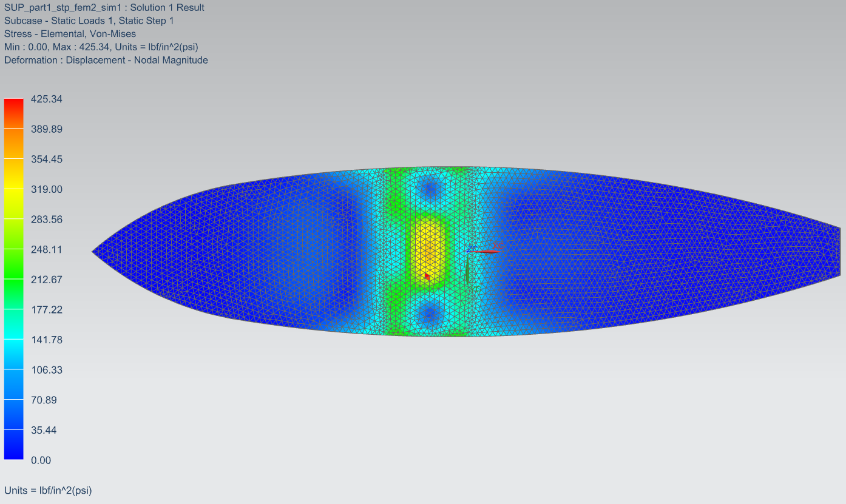Click the 0.00 minimum legend value
The width and height of the screenshot is (846, 504).
point(41,460)
